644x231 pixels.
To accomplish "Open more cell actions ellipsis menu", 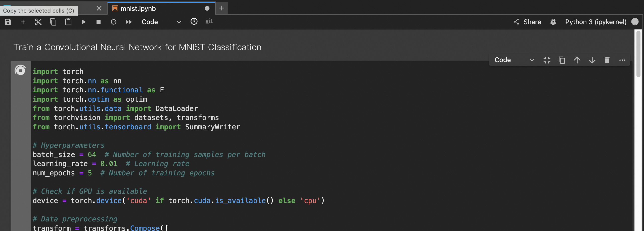I will point(622,60).
